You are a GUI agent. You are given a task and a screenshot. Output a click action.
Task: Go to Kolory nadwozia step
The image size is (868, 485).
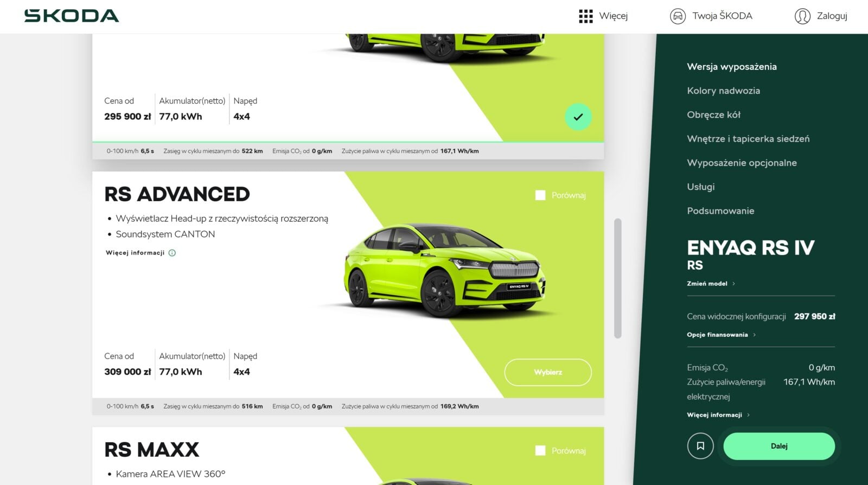(x=723, y=91)
